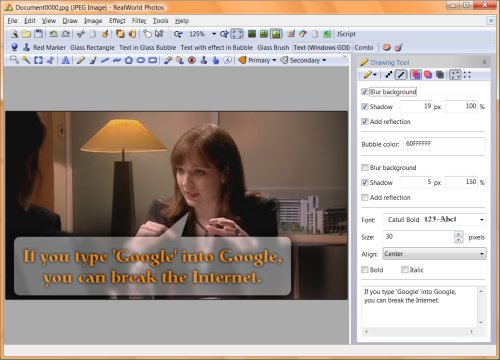The height and width of the screenshot is (360, 500).
Task: Enable the Italic checkbox
Action: 405,270
